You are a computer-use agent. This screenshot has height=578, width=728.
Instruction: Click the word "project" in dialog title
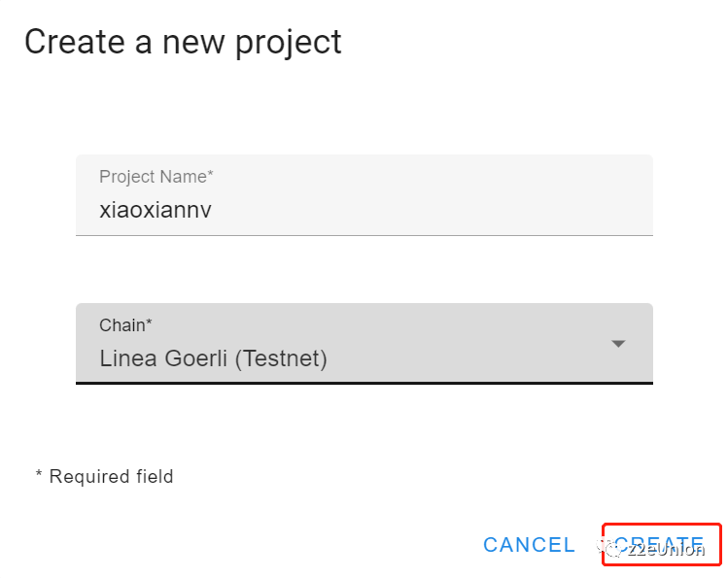[290, 42]
